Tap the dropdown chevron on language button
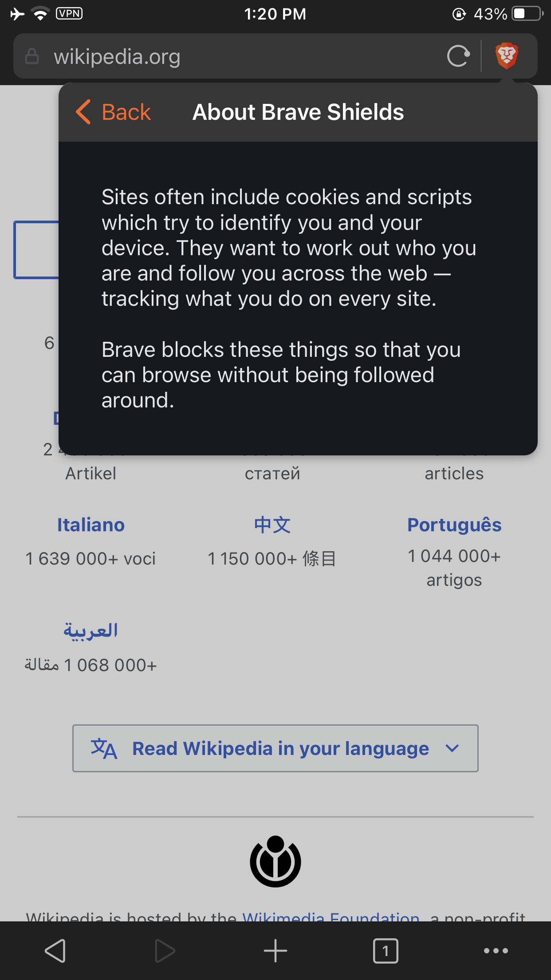Viewport: 551px width, 980px height. click(452, 748)
